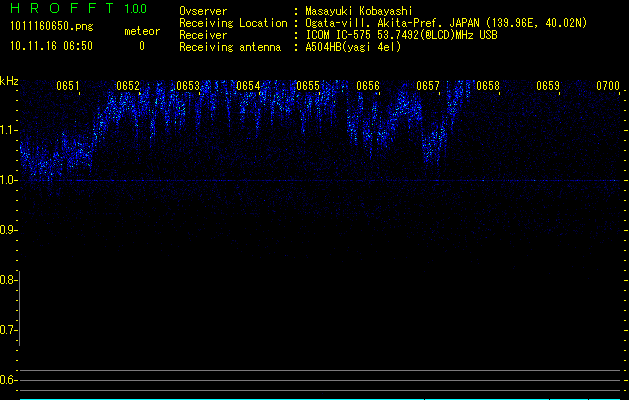The height and width of the screenshot is (400, 629).
Task: Click the 1011160650.png filename
Action: coord(50,27)
